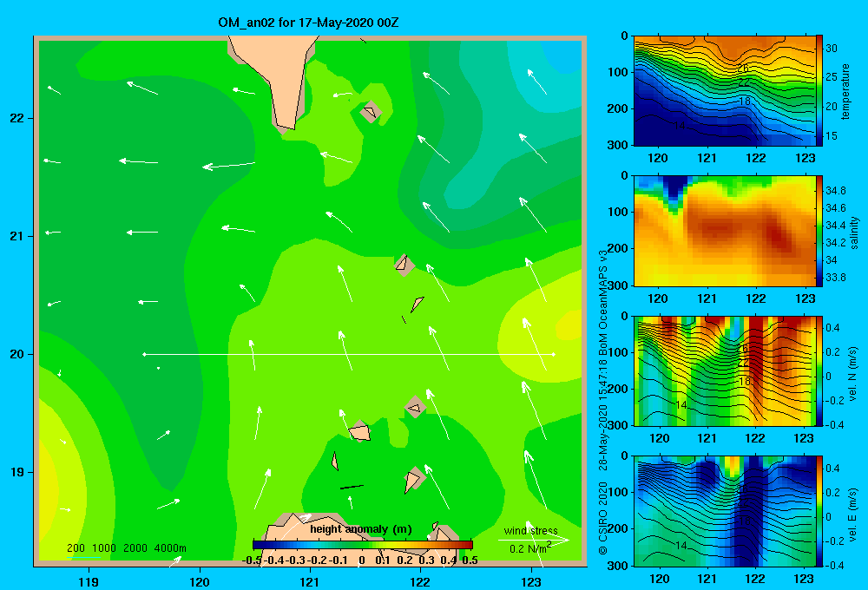Viewport: 868px width, 590px height.
Task: Click the height anomaly colour bar
Action: (363, 545)
